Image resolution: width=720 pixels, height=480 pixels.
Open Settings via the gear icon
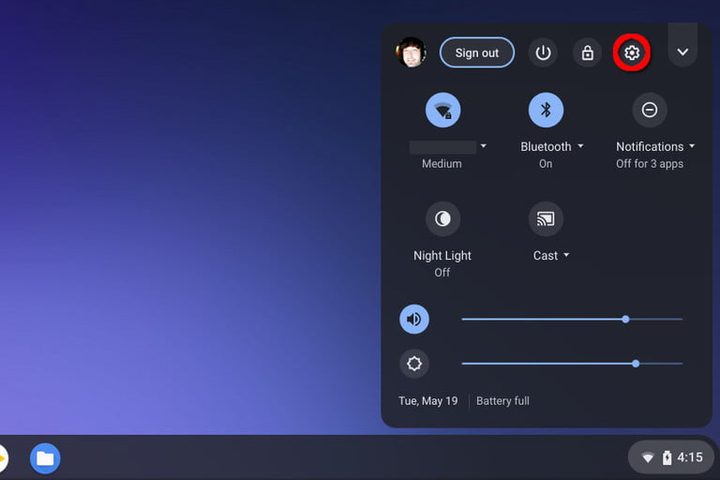tap(632, 53)
